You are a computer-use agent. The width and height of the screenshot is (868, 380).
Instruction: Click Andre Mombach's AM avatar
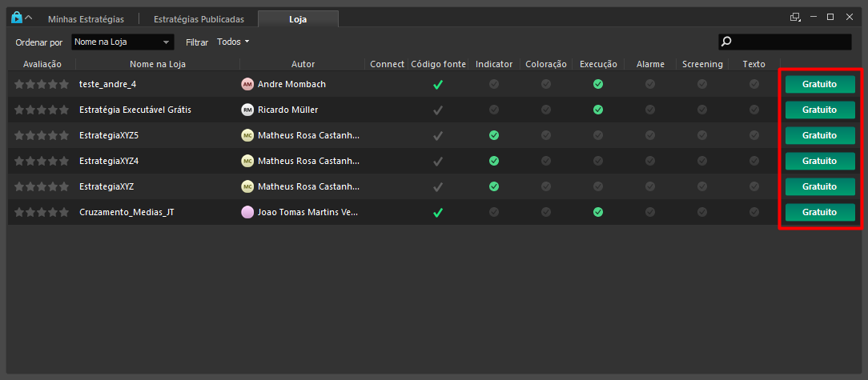tap(247, 84)
